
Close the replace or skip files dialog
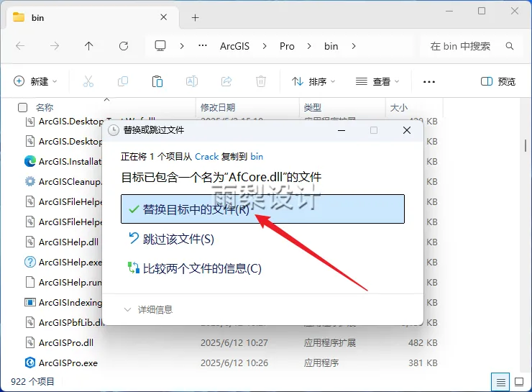407,130
